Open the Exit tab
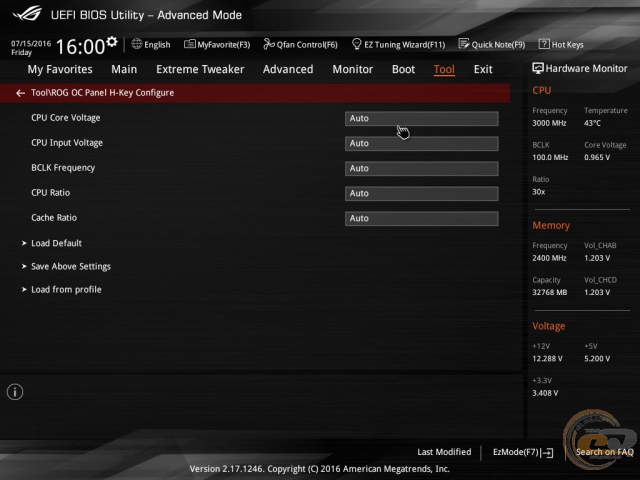Viewport: 640px width, 480px height. coord(483,69)
